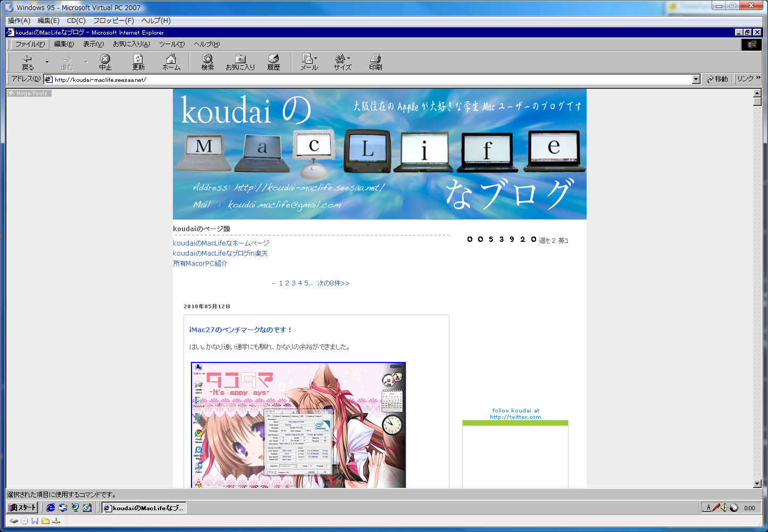The image size is (768, 532).
Task: Refresh the page with 更新 button
Action: coord(138,62)
